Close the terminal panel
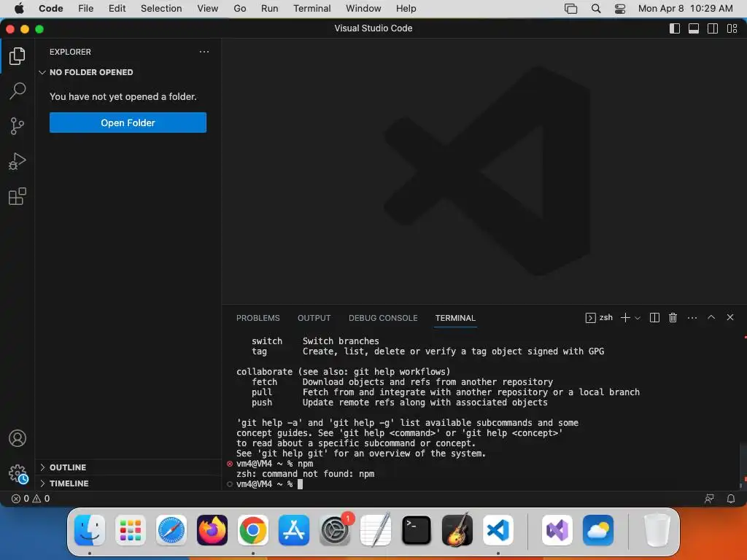This screenshot has width=747, height=560. pyautogui.click(x=729, y=317)
